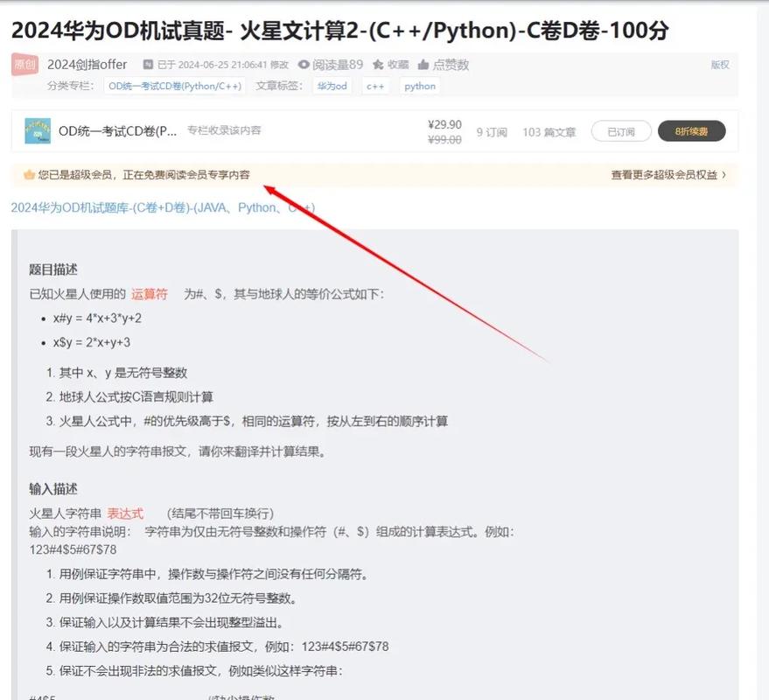Click standalone example line 123#4$5#67$78
Viewport: 769px width, 700px height.
(73, 549)
